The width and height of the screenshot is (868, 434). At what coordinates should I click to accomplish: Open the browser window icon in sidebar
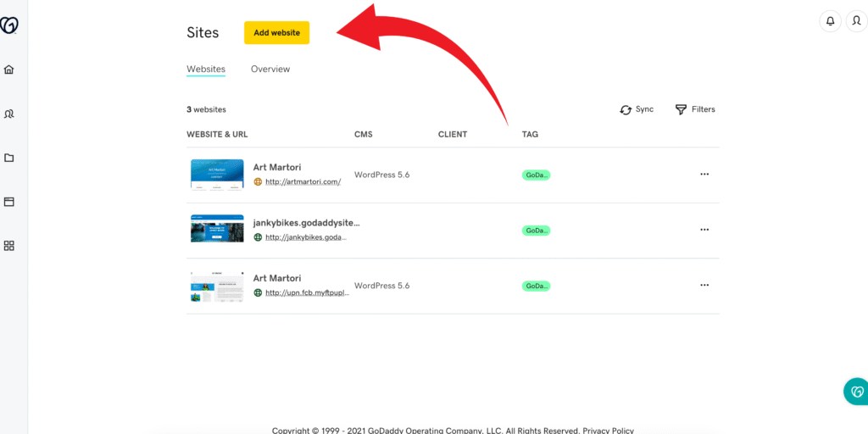click(x=8, y=202)
